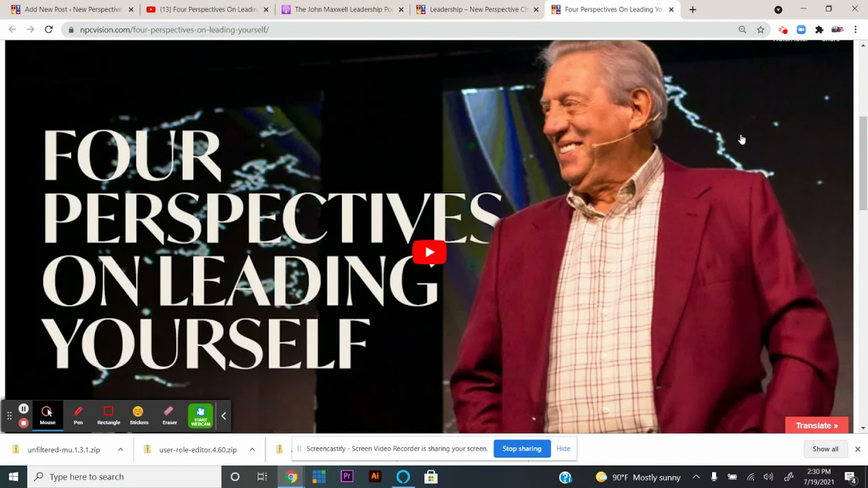Pause the Screencastify recording
The height and width of the screenshot is (488, 868).
(x=24, y=409)
